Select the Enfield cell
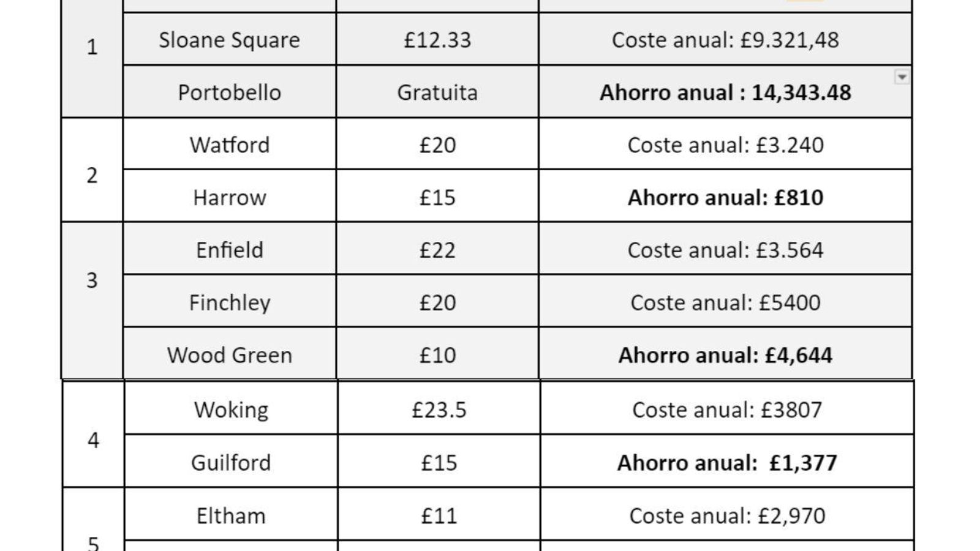 229,250
